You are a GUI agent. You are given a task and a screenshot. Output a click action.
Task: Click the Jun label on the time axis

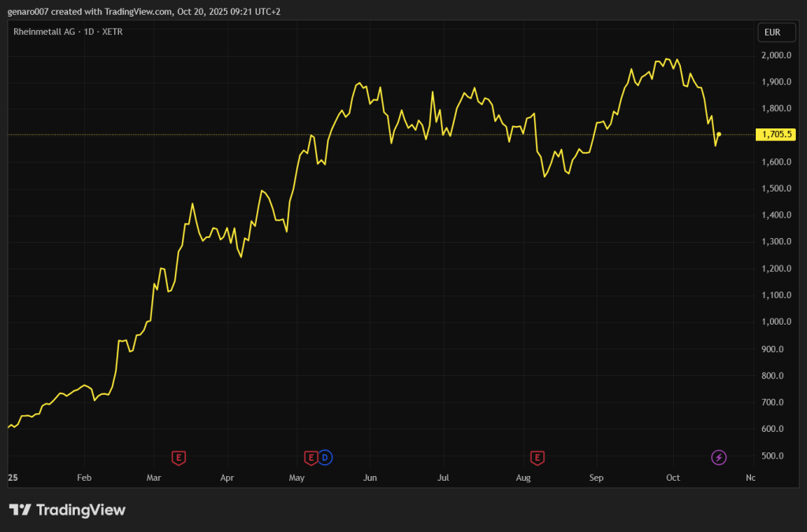click(370, 478)
